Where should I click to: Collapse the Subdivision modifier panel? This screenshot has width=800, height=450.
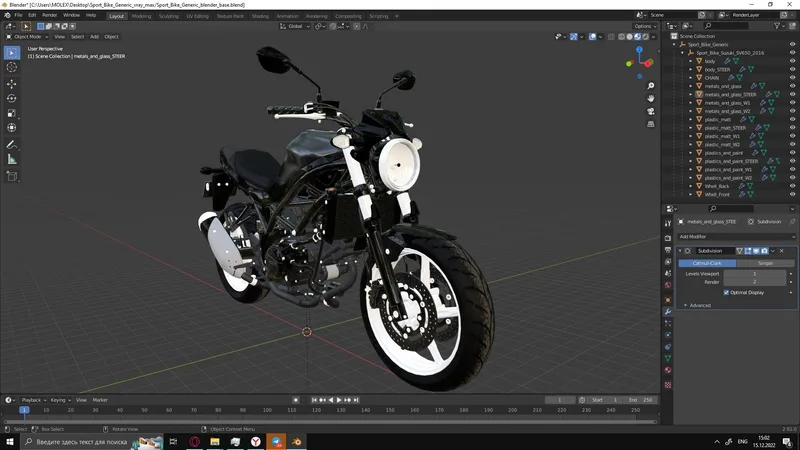tap(680, 251)
